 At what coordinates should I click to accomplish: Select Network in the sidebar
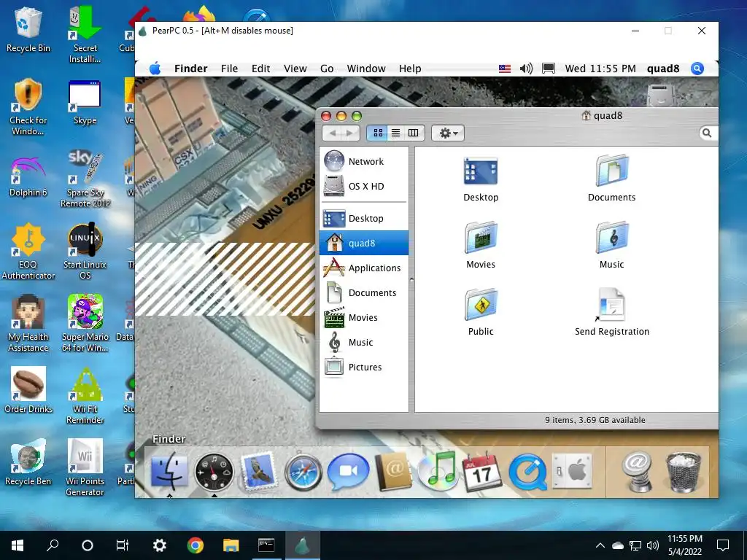pos(364,161)
